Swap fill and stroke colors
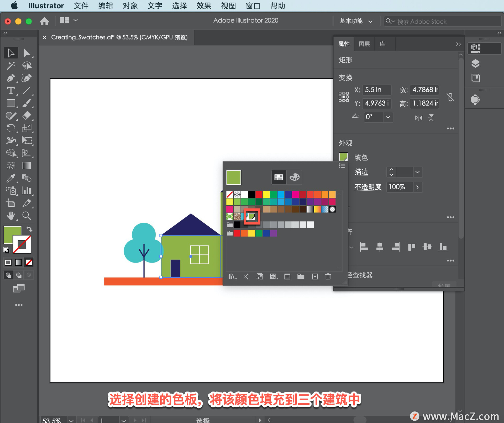The image size is (504, 423). (x=29, y=229)
